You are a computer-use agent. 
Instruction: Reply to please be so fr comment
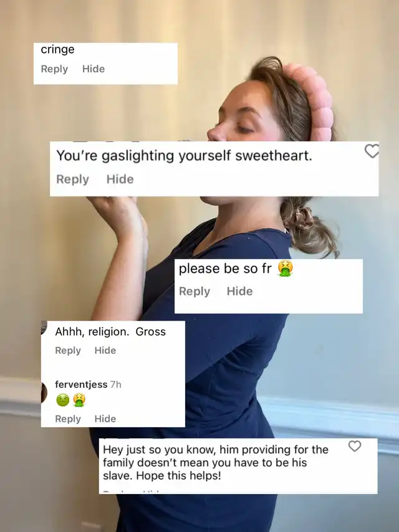pos(195,291)
